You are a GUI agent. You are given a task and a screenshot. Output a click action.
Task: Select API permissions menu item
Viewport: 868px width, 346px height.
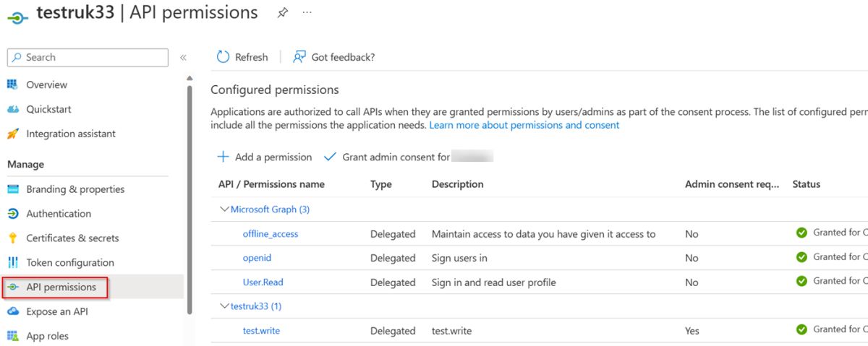[61, 287]
